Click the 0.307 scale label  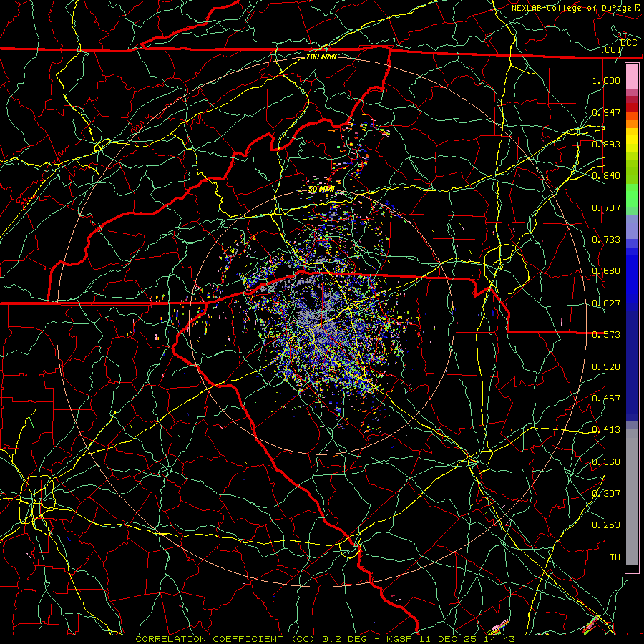[x=606, y=494]
